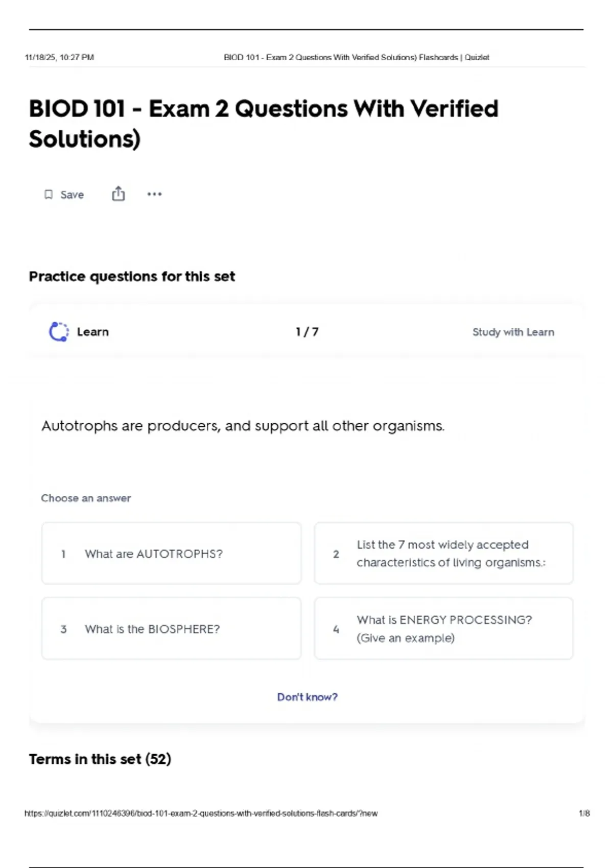Click the "Choose an answer" label
The image size is (613, 868).
click(86, 498)
